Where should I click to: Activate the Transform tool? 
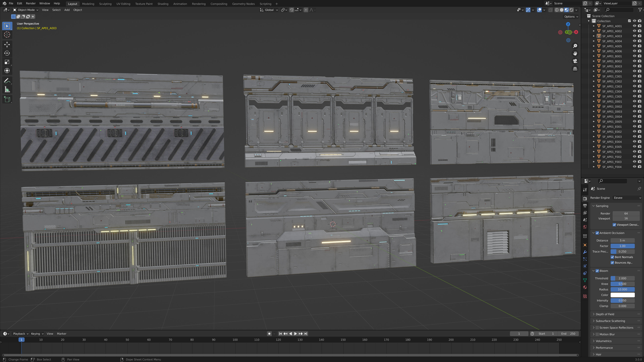point(7,71)
